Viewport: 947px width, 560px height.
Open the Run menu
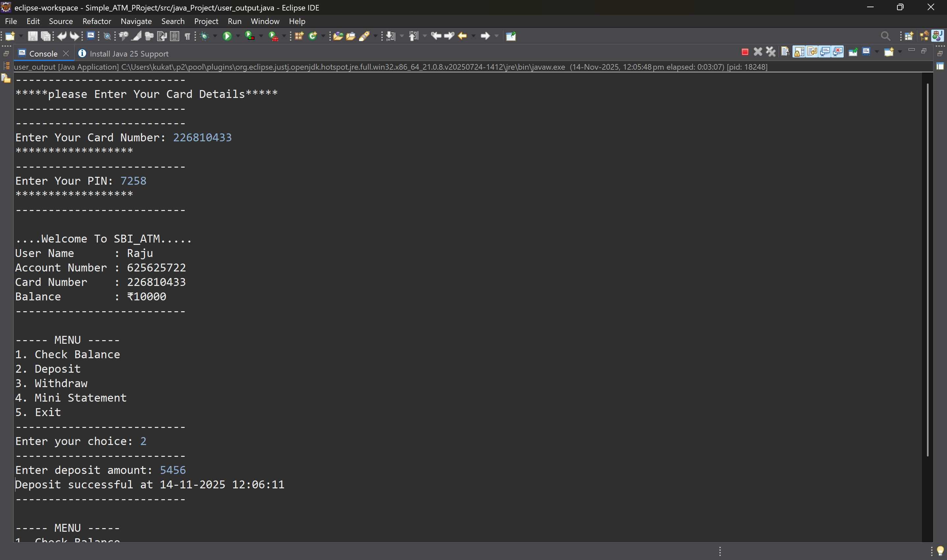click(x=234, y=21)
